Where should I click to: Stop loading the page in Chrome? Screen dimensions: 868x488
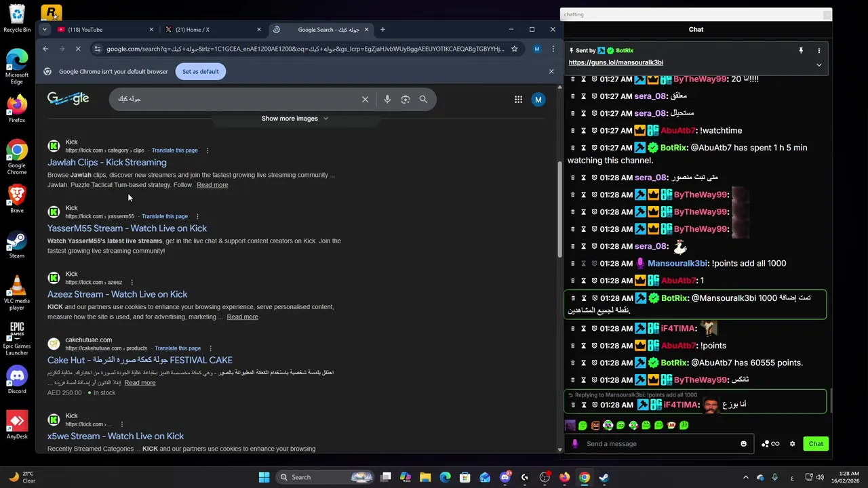click(78, 49)
